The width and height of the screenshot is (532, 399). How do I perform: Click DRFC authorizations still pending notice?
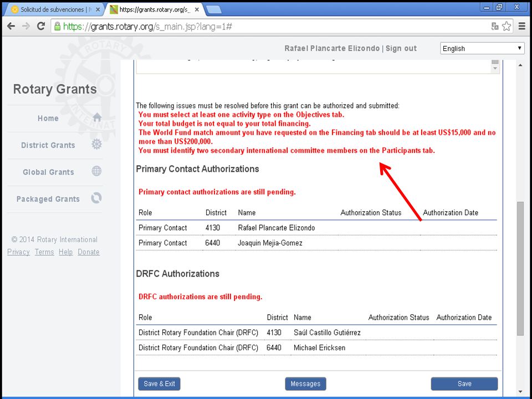[200, 297]
